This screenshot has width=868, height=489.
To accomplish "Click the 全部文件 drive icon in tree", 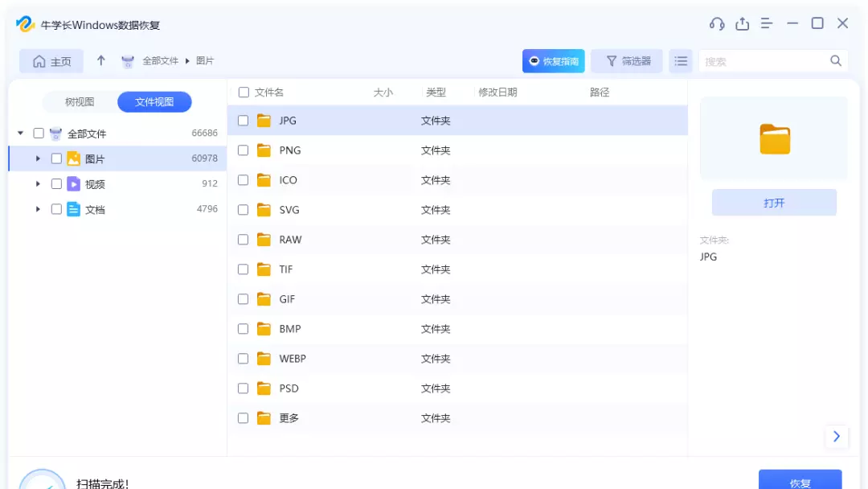I will click(56, 134).
